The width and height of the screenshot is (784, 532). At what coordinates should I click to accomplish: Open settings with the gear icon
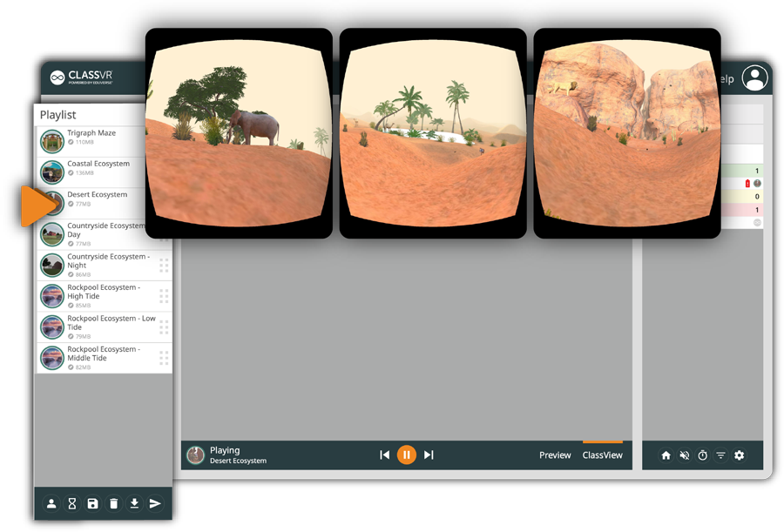(739, 455)
